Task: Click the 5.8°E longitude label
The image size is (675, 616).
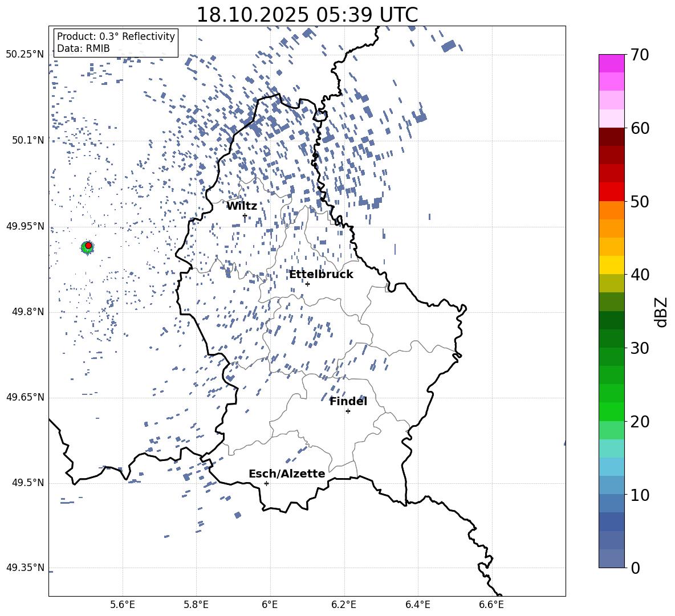Action: pyautogui.click(x=196, y=605)
